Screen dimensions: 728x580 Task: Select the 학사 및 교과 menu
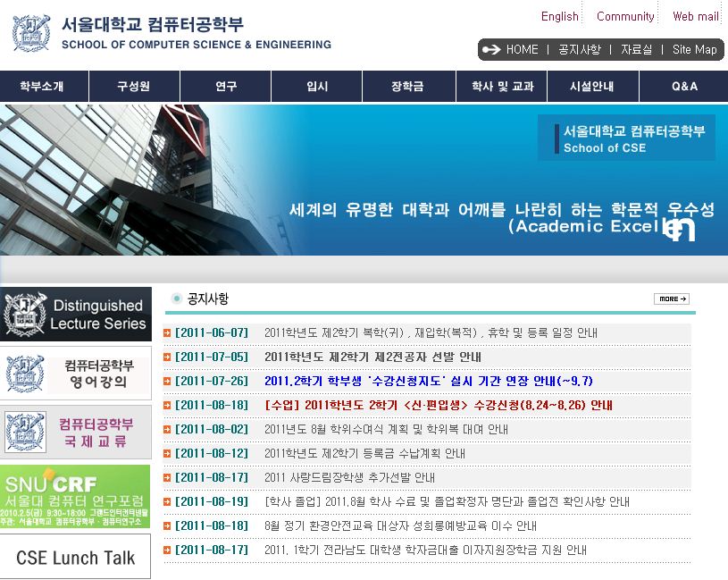pos(502,87)
